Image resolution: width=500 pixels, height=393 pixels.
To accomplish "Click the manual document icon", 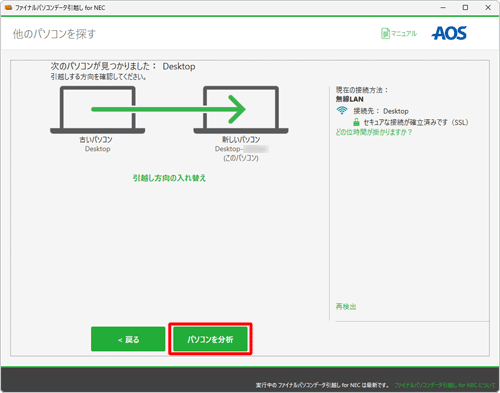I will point(385,33).
